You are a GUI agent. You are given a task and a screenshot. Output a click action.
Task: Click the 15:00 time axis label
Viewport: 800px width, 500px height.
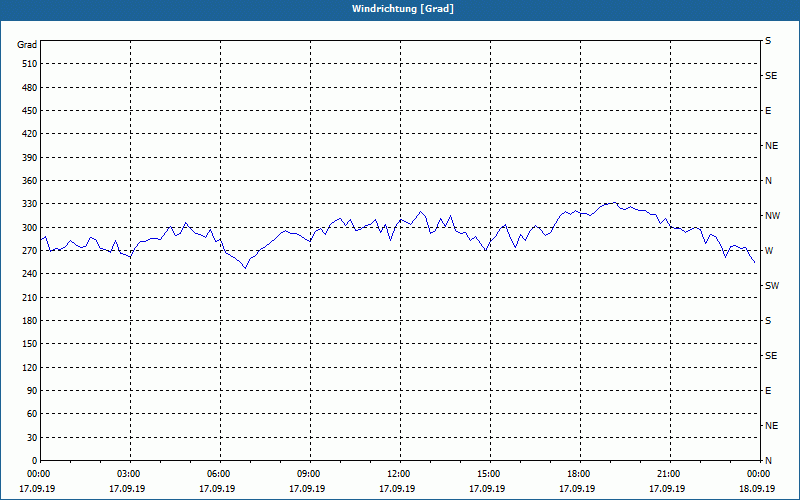tap(488, 474)
